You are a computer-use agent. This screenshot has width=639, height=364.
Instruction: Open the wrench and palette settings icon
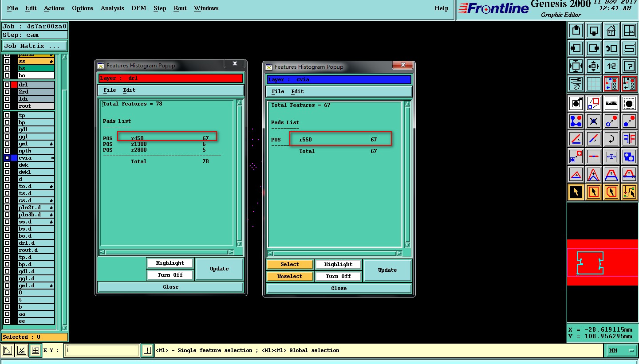coord(576,83)
